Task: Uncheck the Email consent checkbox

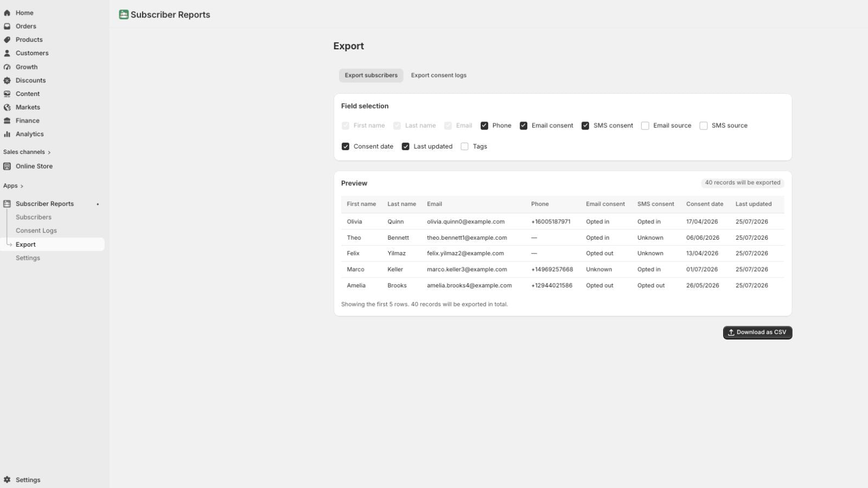Action: click(x=524, y=126)
